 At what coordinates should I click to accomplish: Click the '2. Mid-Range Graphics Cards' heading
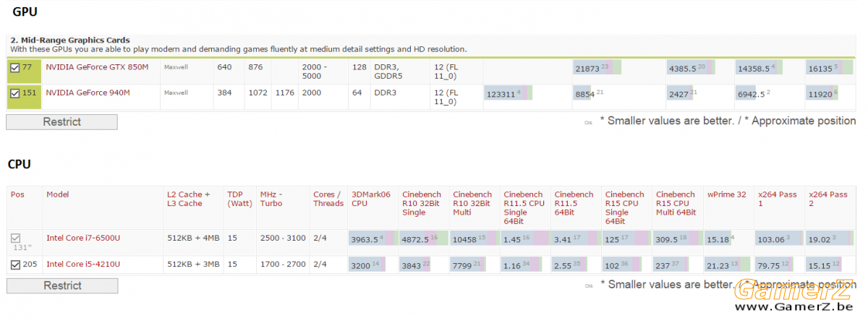[70, 40]
